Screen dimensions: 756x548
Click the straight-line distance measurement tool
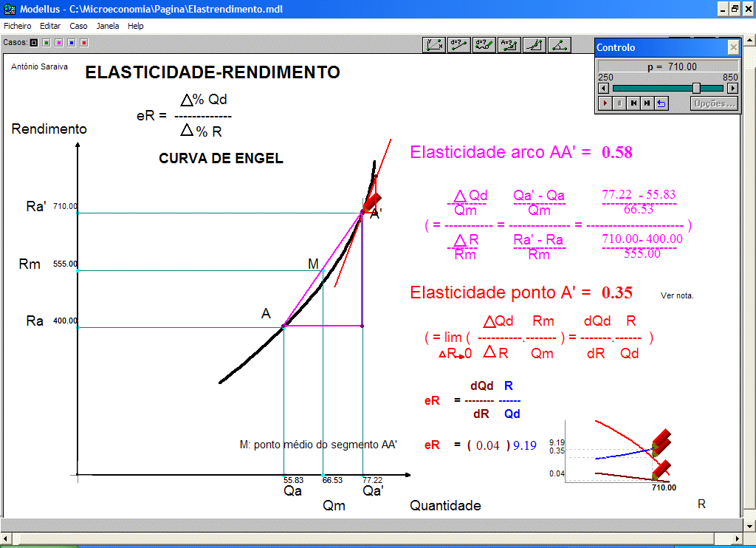point(459,45)
